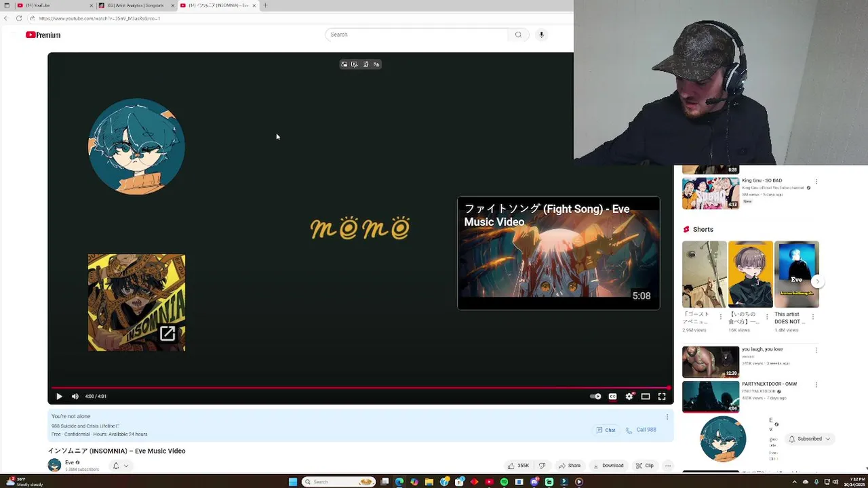Open the options for the 2.9M views Short
868x488 pixels.
pos(721,317)
